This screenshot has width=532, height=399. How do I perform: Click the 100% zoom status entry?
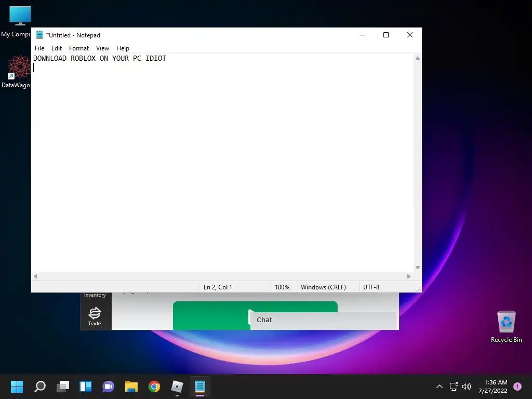click(x=282, y=287)
